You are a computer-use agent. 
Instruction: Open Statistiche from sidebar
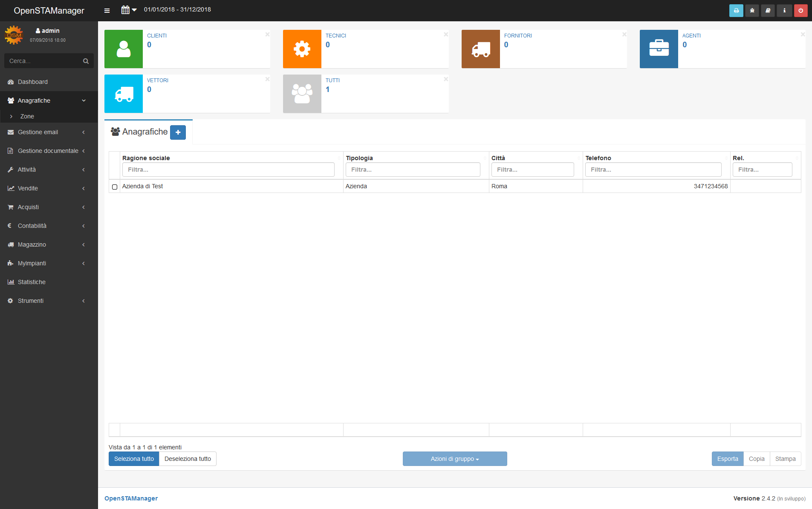pos(49,282)
